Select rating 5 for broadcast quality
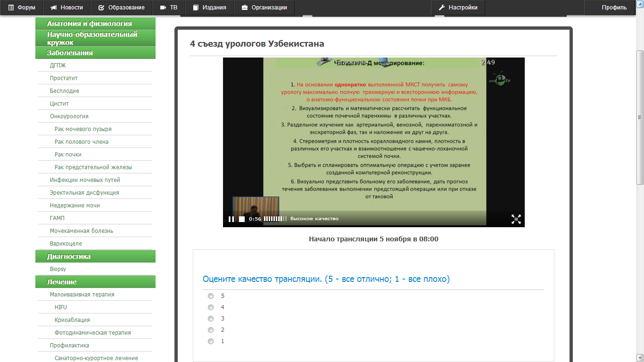The image size is (644, 362). (211, 296)
